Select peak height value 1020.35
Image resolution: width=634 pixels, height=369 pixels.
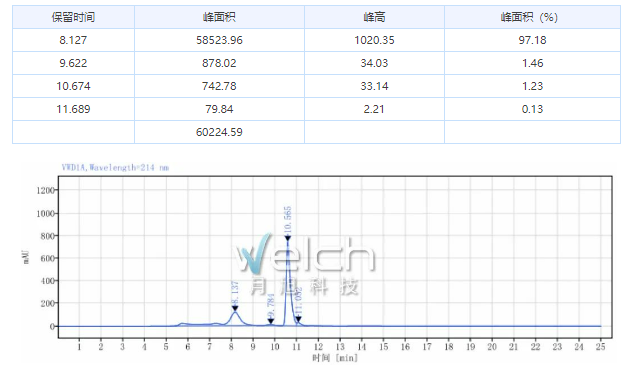(374, 40)
